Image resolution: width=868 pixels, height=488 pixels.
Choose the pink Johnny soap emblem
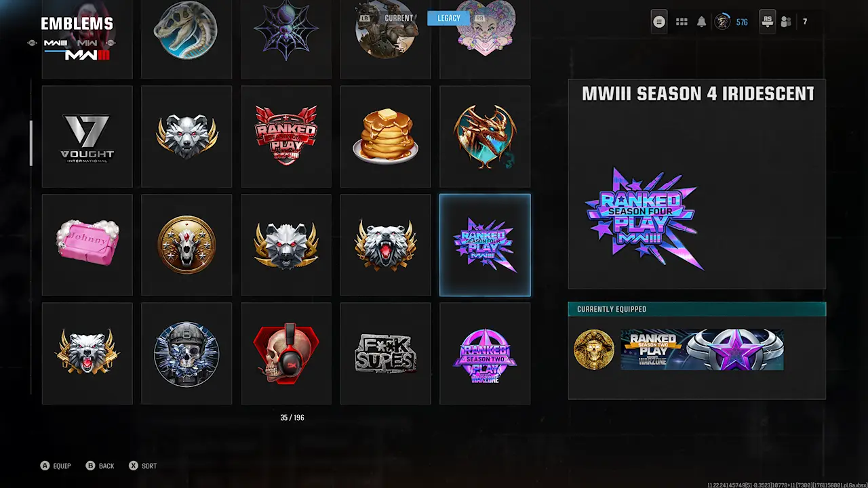click(x=87, y=245)
